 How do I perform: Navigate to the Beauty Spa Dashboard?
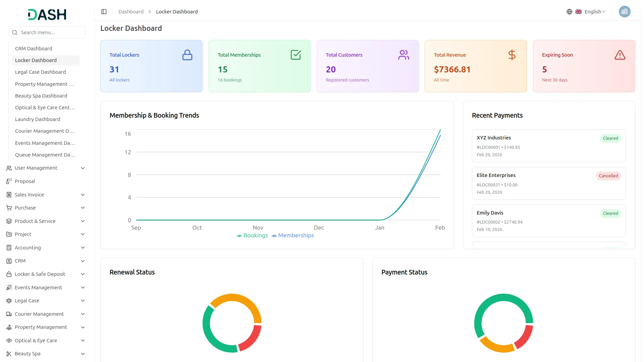click(x=41, y=96)
